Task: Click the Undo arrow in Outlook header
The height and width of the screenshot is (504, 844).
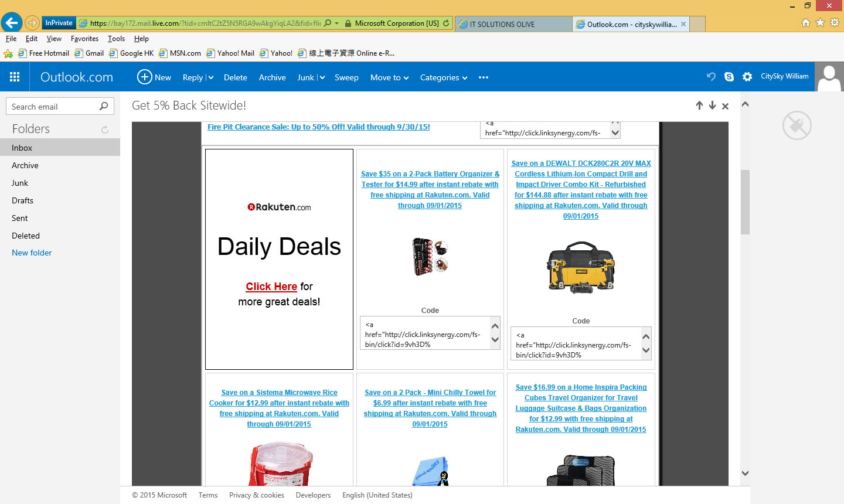Action: click(711, 77)
